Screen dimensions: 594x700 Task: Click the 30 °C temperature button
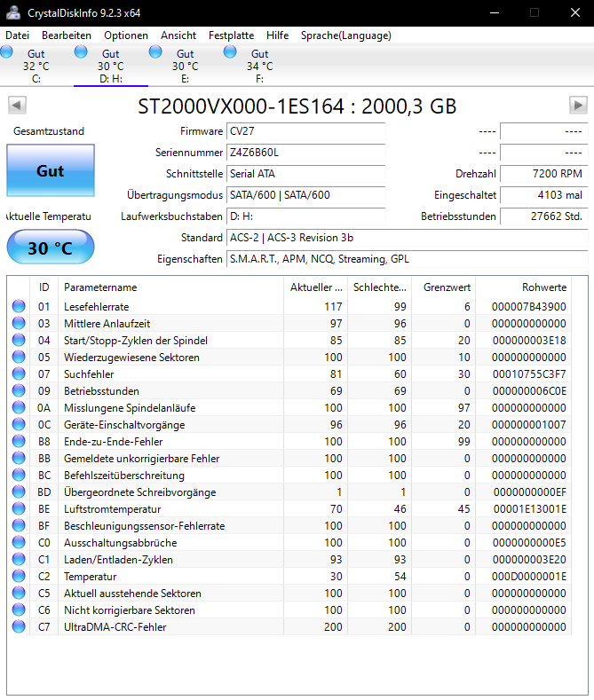click(x=51, y=248)
